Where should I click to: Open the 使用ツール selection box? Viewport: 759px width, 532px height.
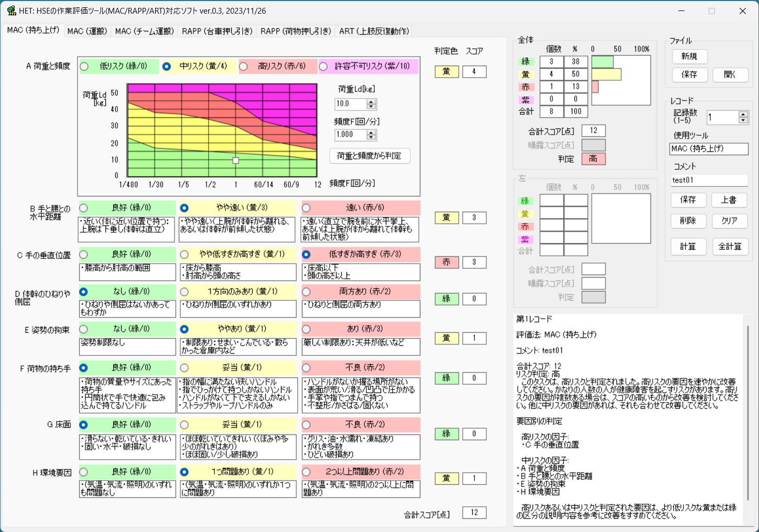point(709,149)
